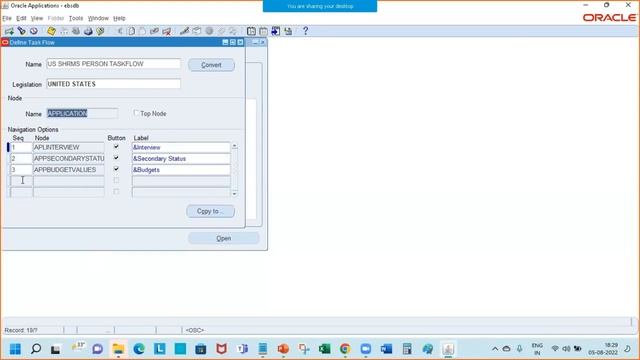Click Seq field with value 3

coord(21,170)
